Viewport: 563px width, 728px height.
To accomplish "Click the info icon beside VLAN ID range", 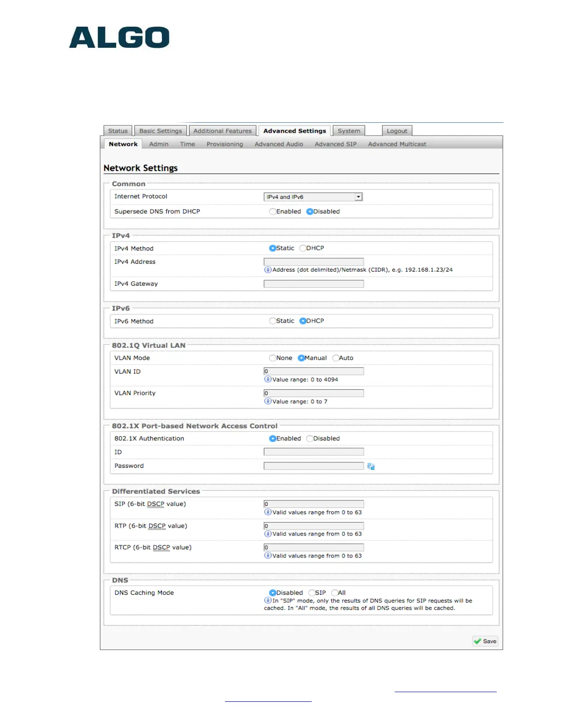I will point(268,379).
